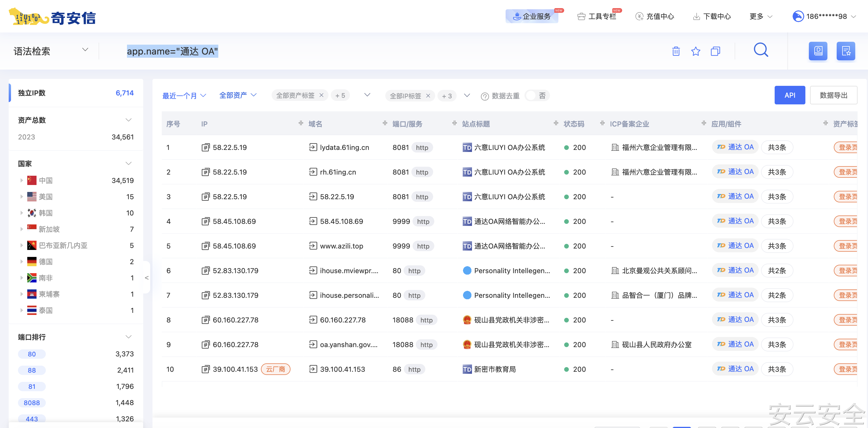Click the China flag icon
868x428 pixels.
32,180
